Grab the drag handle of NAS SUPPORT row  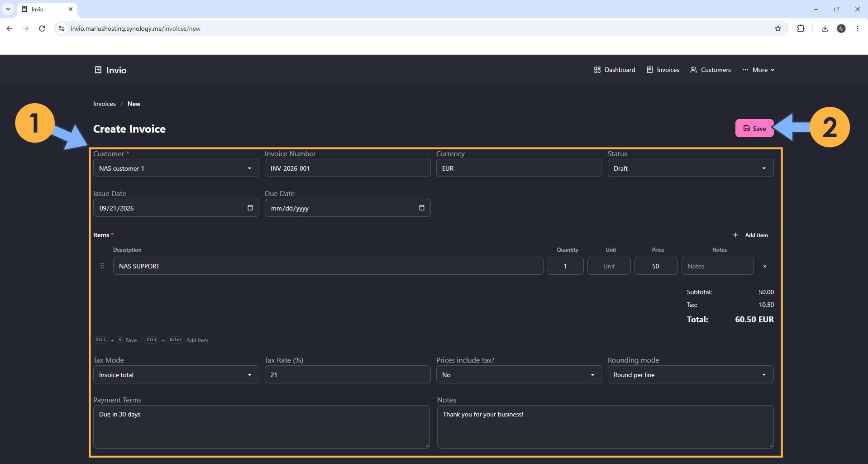pyautogui.click(x=102, y=266)
